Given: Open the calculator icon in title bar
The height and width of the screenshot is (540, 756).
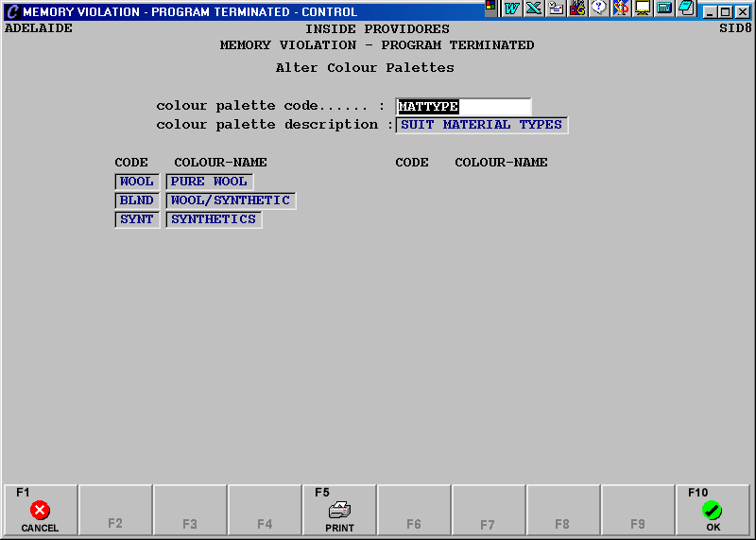Looking at the screenshot, I should pos(664,9).
